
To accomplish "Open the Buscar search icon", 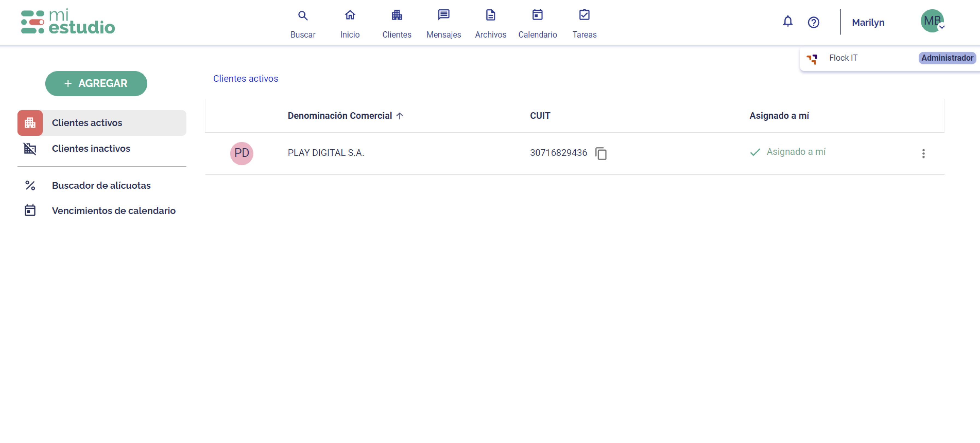I will pos(302,16).
